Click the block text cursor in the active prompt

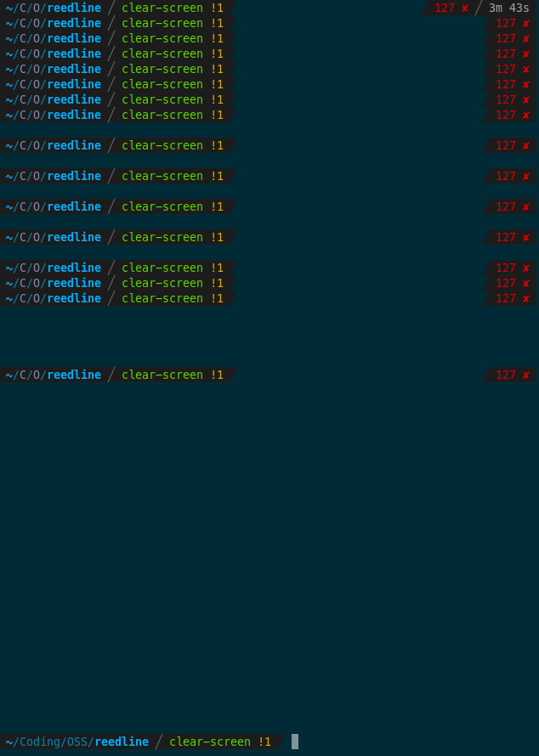tap(295, 741)
